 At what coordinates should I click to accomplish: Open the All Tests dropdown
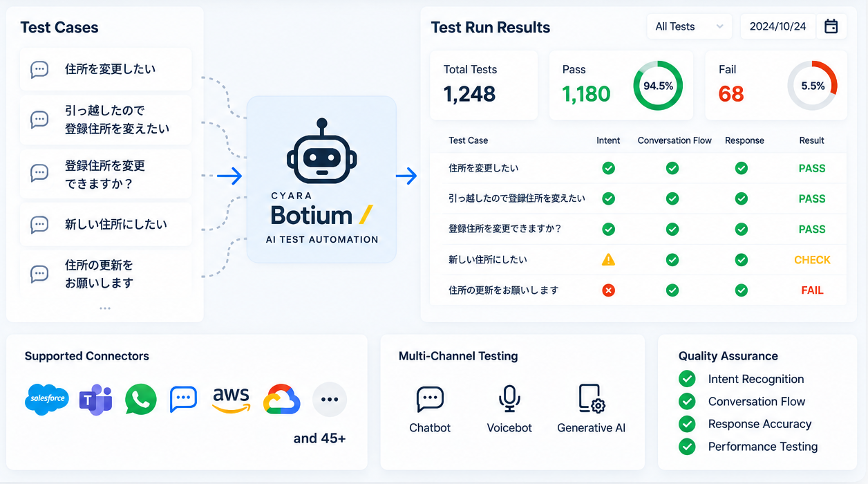point(689,26)
